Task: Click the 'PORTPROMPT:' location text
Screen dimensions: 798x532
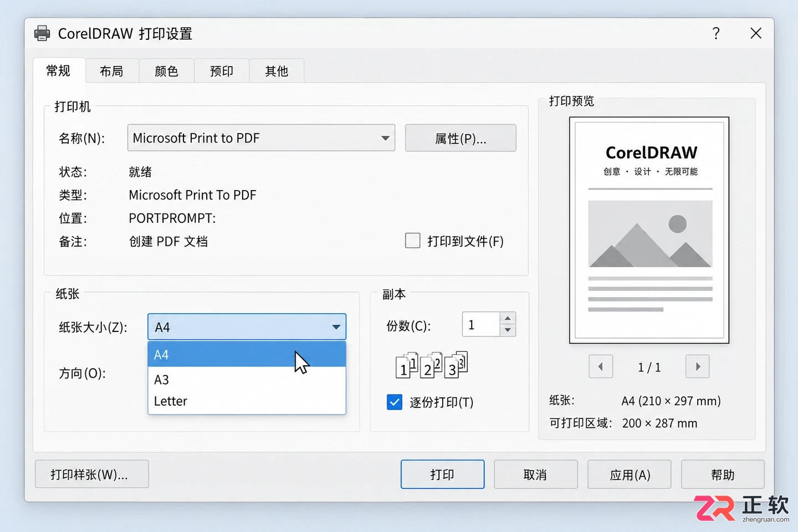Action: pyautogui.click(x=172, y=218)
